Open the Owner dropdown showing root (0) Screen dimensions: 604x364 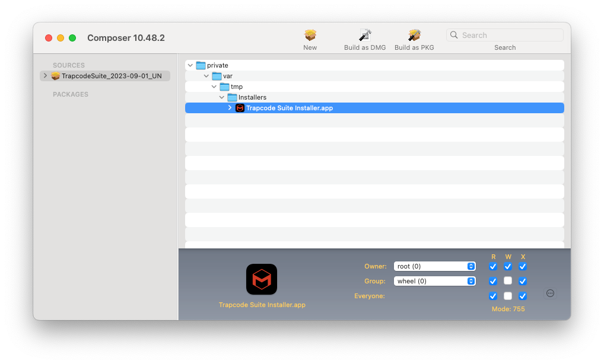(434, 266)
